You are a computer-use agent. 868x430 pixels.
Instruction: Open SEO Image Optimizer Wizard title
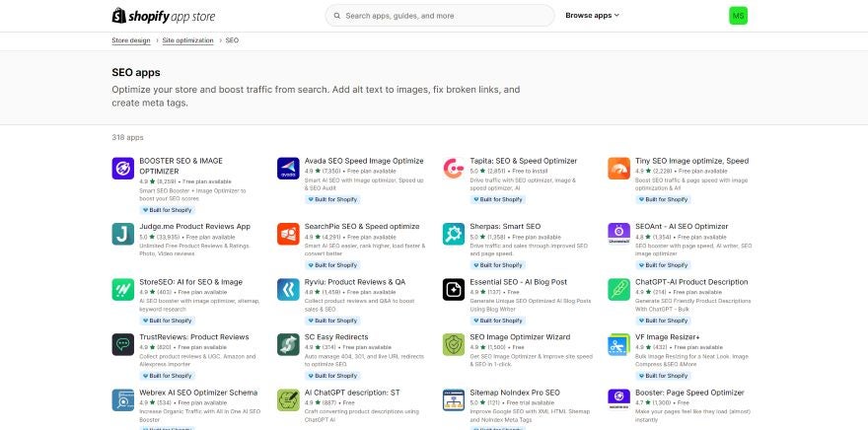point(520,336)
